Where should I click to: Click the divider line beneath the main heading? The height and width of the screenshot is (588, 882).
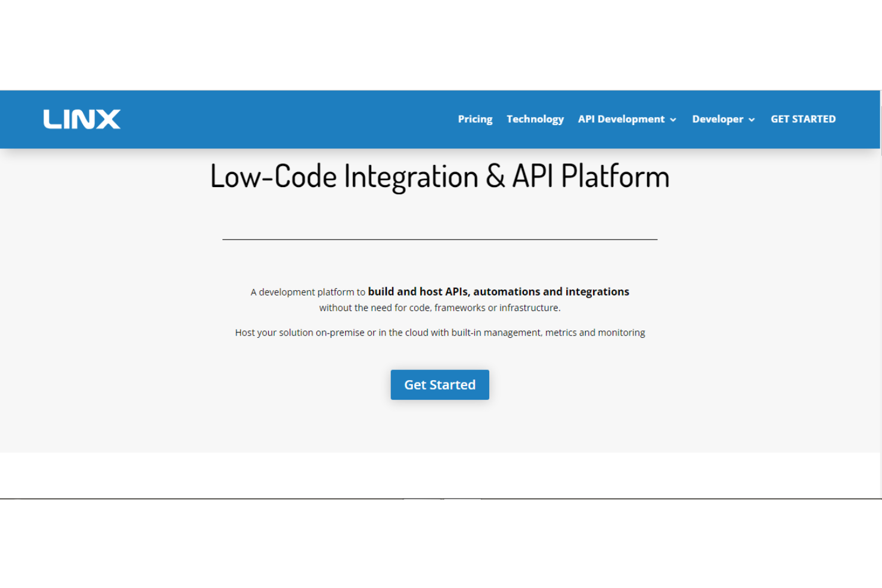[x=440, y=239]
